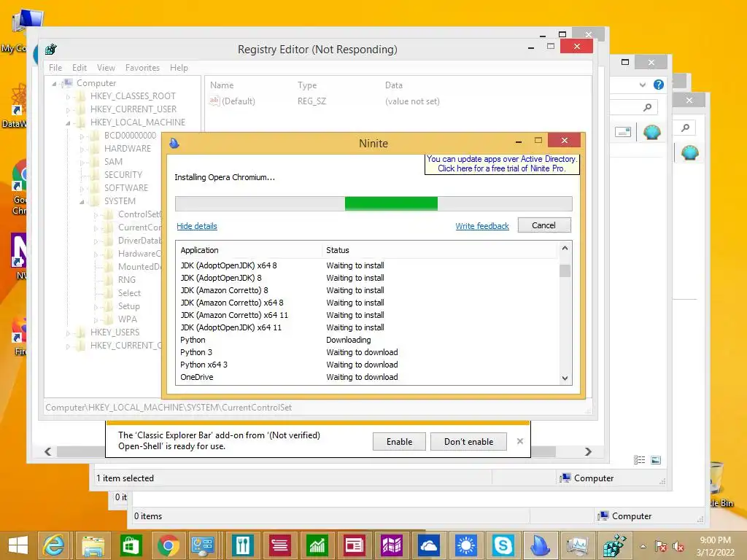This screenshot has width=747, height=560.
Task: Click the blue help question mark icon
Action: point(659,85)
